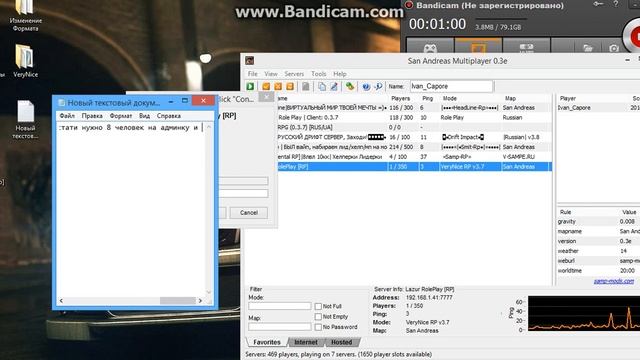640x360 pixels.
Task: Click the grey master list page icon
Action: click(305, 86)
